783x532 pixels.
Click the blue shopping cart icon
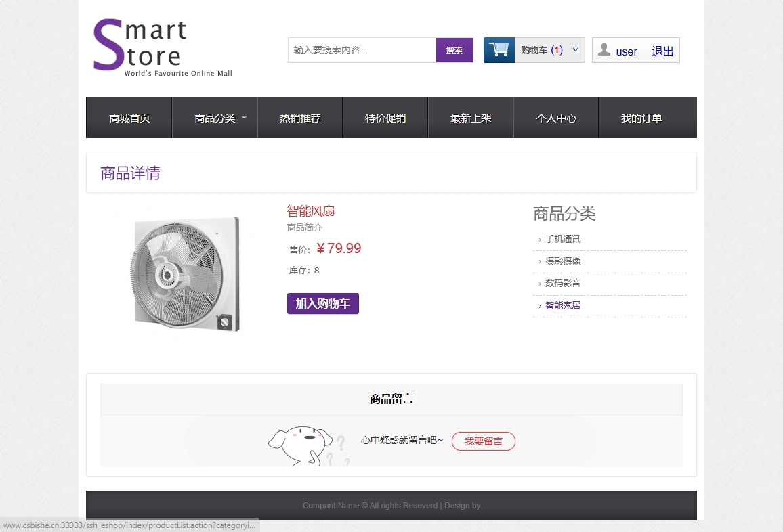pos(499,50)
